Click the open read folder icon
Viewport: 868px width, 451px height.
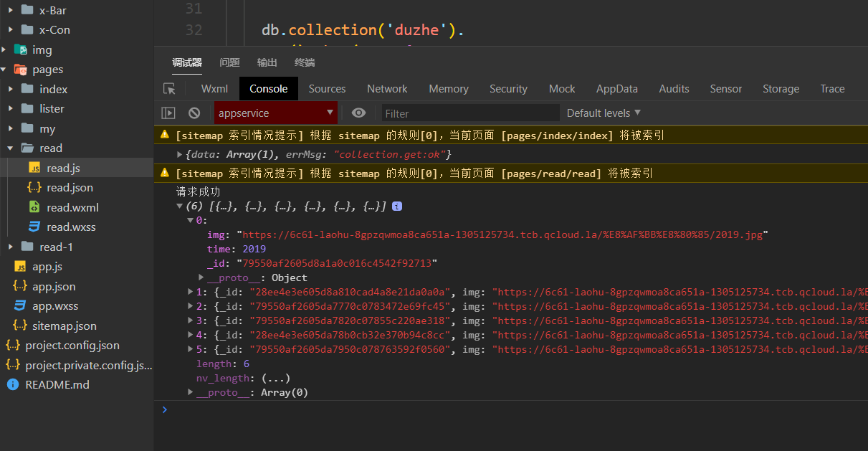pos(27,148)
